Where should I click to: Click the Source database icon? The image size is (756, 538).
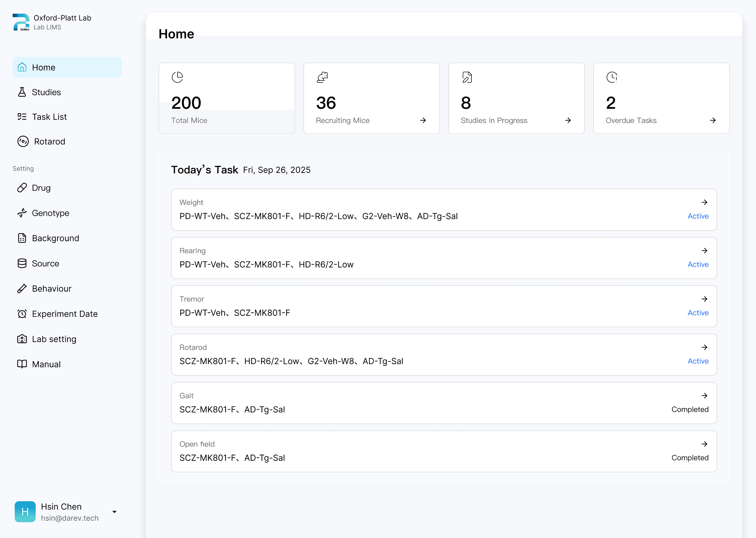[22, 263]
